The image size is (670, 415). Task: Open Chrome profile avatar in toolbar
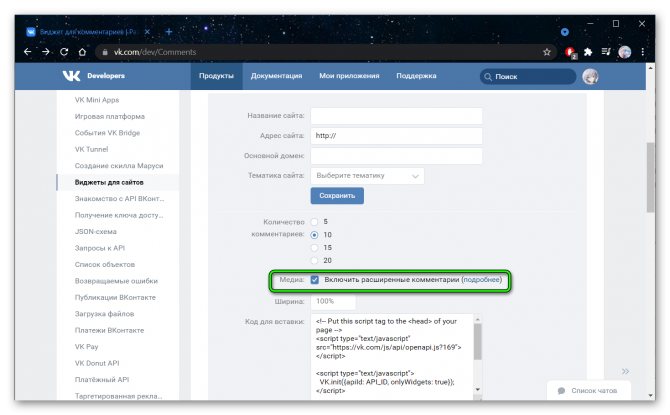tap(625, 52)
